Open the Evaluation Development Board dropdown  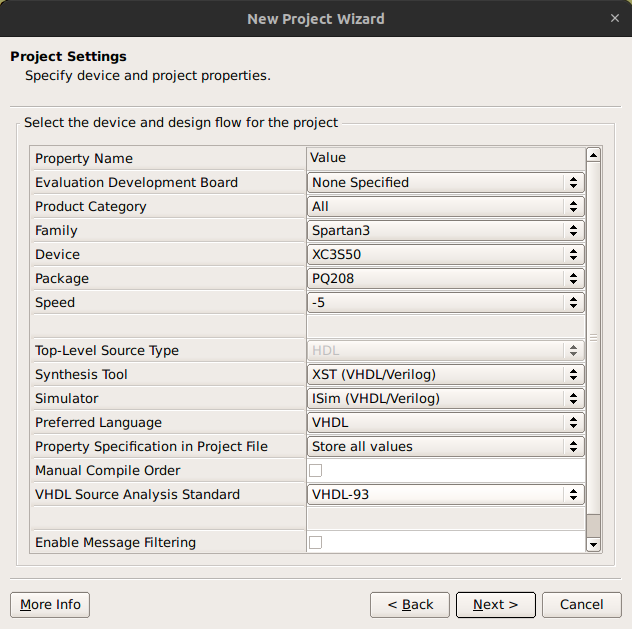(x=445, y=182)
